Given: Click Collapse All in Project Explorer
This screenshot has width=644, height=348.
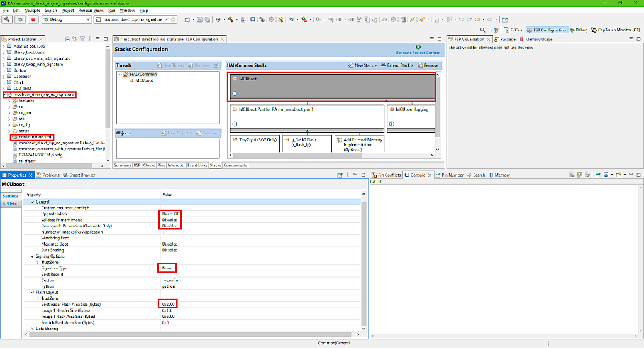Looking at the screenshot, I should (67, 39).
